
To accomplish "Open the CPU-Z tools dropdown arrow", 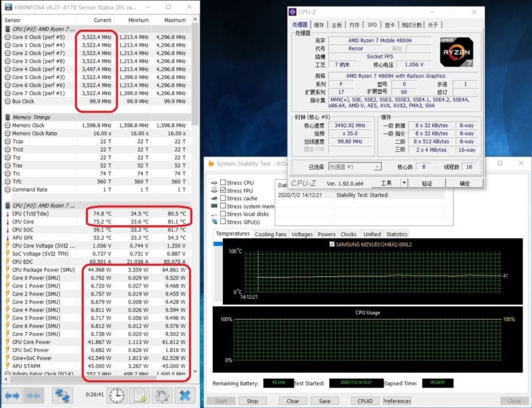I will (404, 183).
